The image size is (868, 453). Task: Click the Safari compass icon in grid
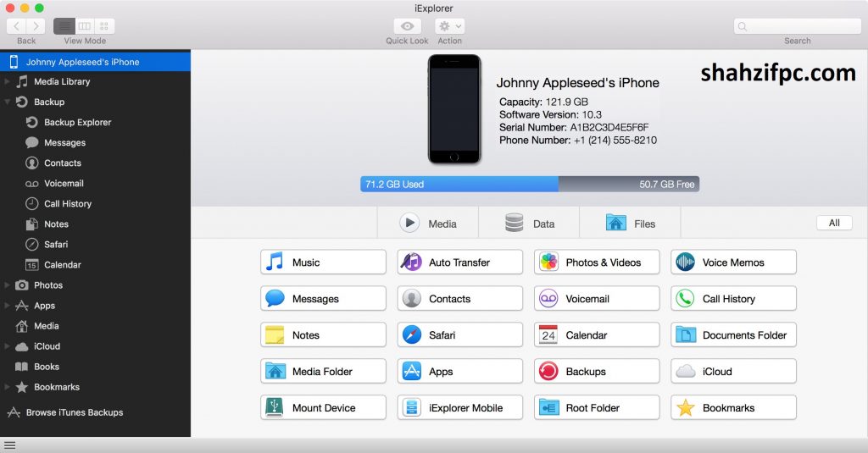pos(412,335)
